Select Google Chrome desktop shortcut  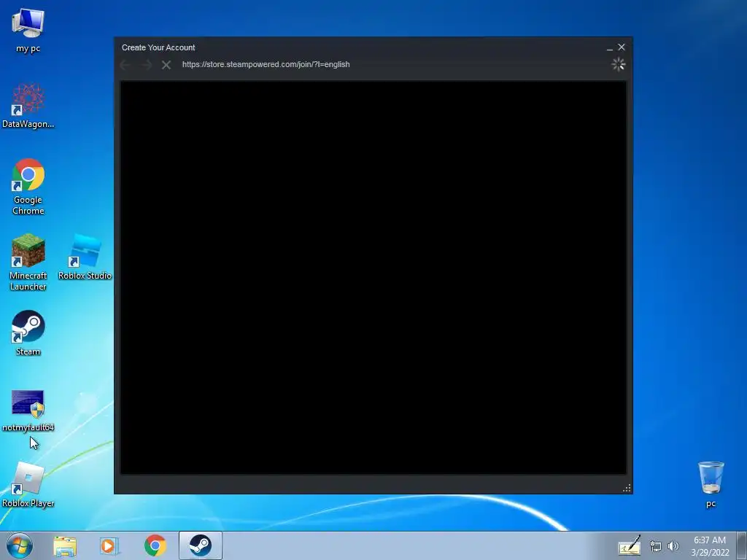28,186
